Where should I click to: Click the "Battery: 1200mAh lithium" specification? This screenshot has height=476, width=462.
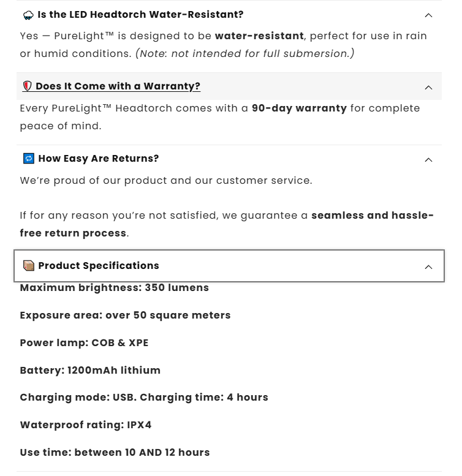[90, 371]
